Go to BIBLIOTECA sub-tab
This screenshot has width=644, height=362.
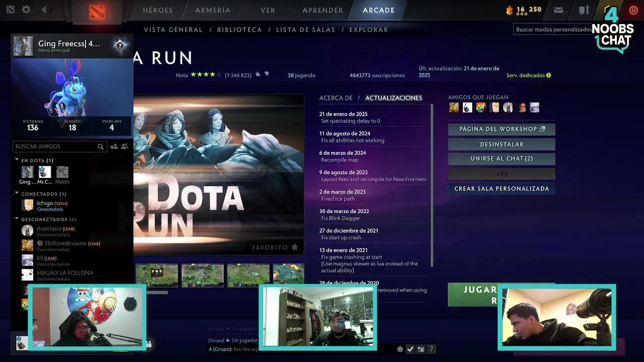[x=239, y=30]
